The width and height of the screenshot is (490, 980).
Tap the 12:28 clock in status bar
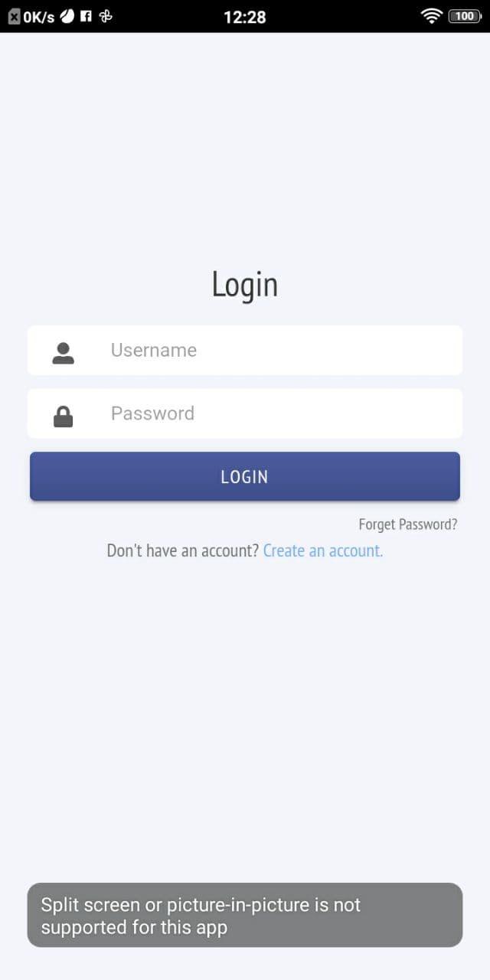pyautogui.click(x=245, y=17)
